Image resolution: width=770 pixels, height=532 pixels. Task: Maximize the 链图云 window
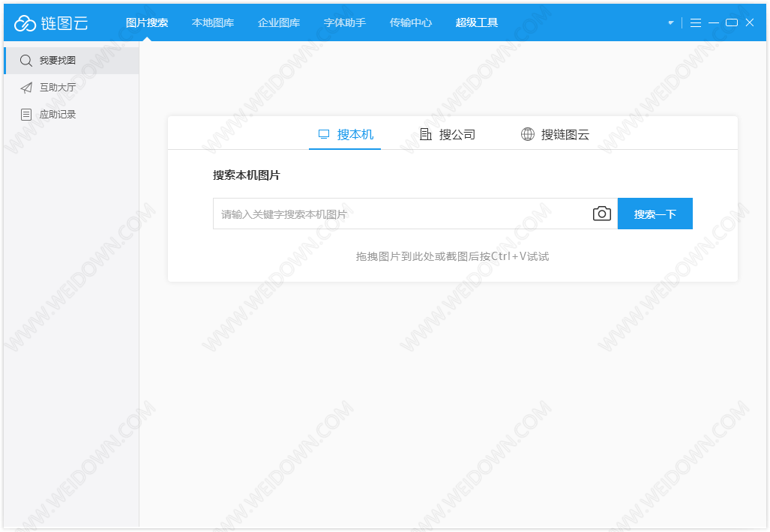tap(732, 22)
